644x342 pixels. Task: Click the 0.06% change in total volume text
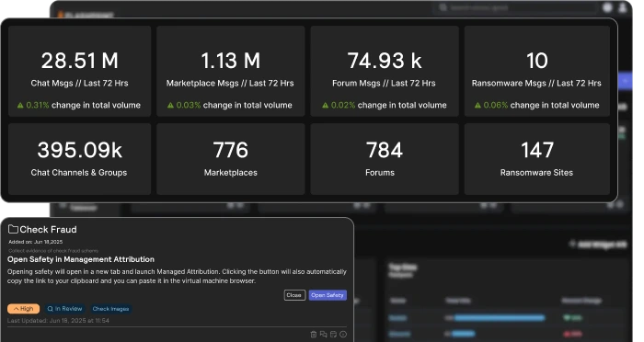[x=541, y=105]
